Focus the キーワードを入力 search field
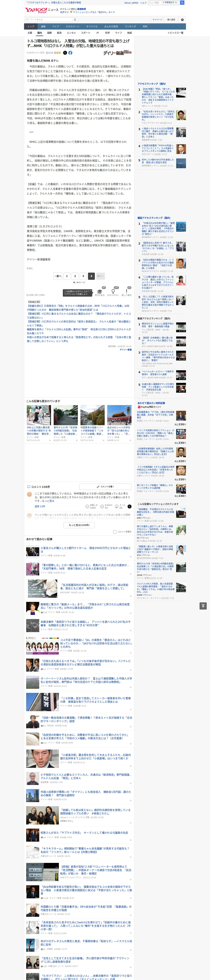 49,20
